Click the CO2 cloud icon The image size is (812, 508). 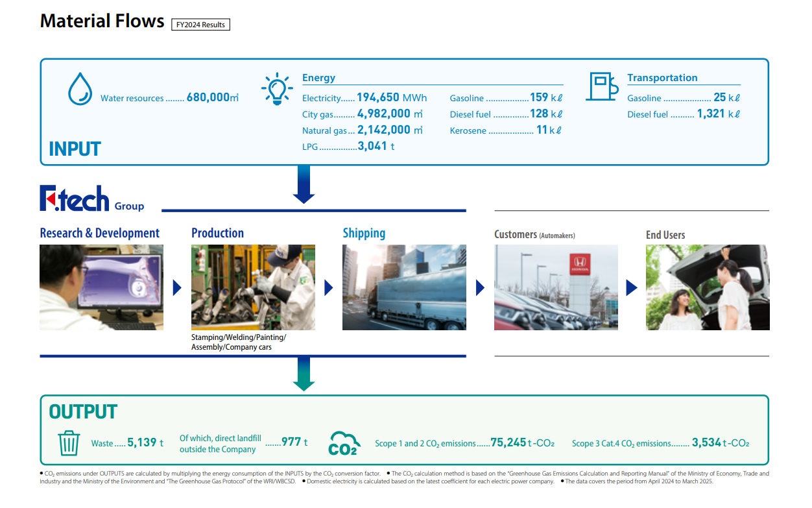click(343, 443)
